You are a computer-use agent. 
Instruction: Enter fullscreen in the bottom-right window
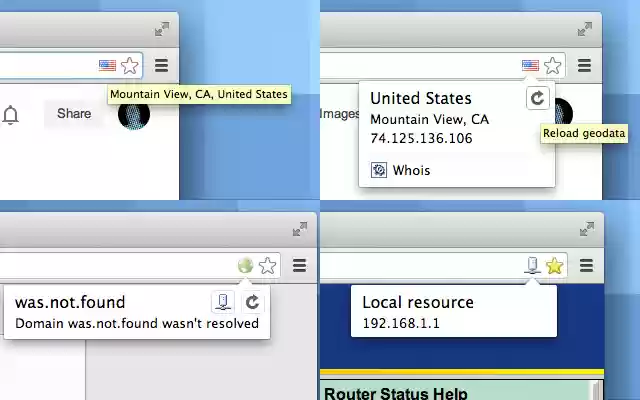[x=587, y=229]
